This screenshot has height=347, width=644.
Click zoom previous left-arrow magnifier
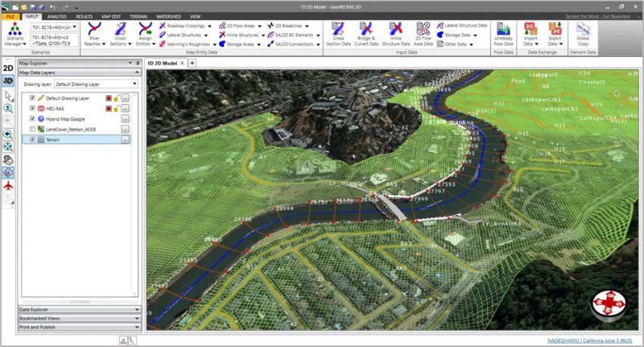8,134
